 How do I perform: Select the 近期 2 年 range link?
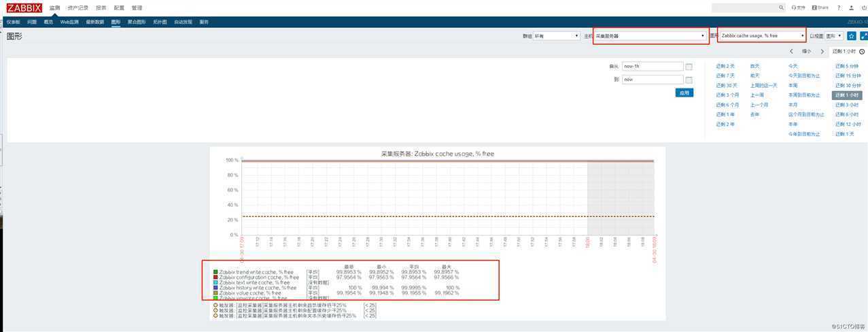[725, 124]
